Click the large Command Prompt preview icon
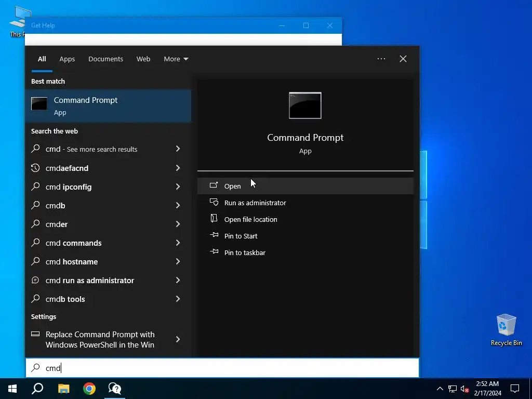 305,105
